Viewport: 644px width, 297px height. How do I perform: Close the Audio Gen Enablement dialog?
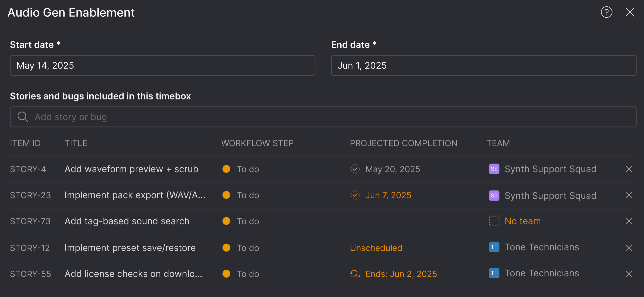(630, 12)
